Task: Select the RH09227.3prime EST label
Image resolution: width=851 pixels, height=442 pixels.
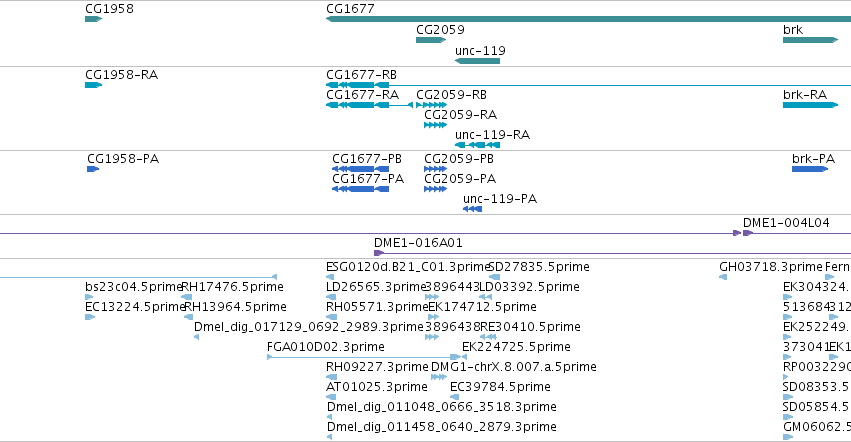Action: coord(377,368)
